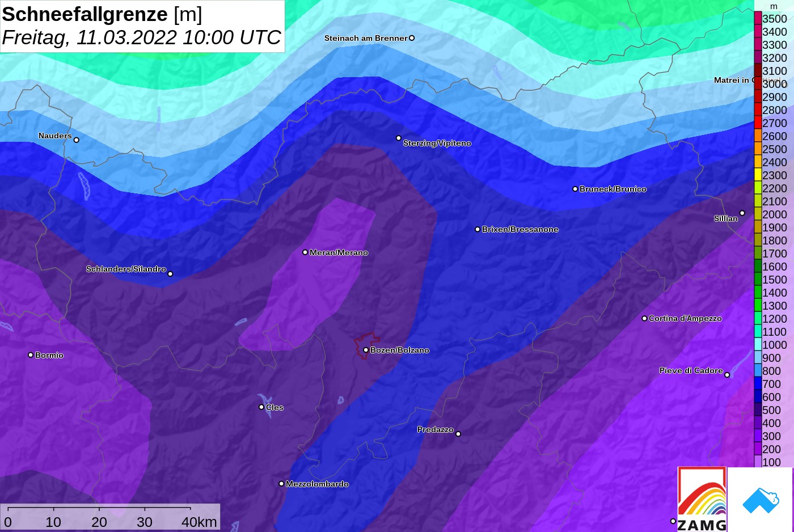The width and height of the screenshot is (794, 532).
Task: Click the Bruneck/Brunico marker dot
Action: pyautogui.click(x=575, y=189)
